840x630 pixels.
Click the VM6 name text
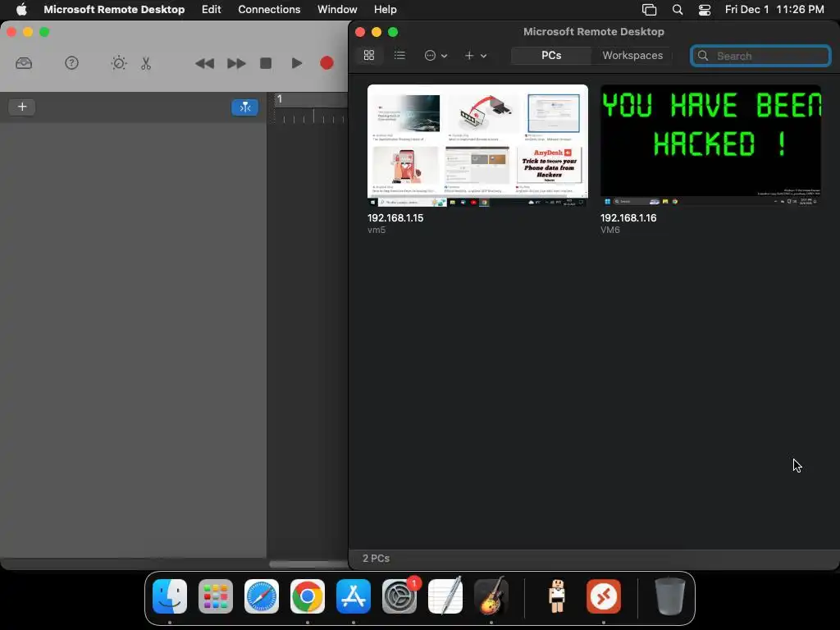(x=609, y=230)
